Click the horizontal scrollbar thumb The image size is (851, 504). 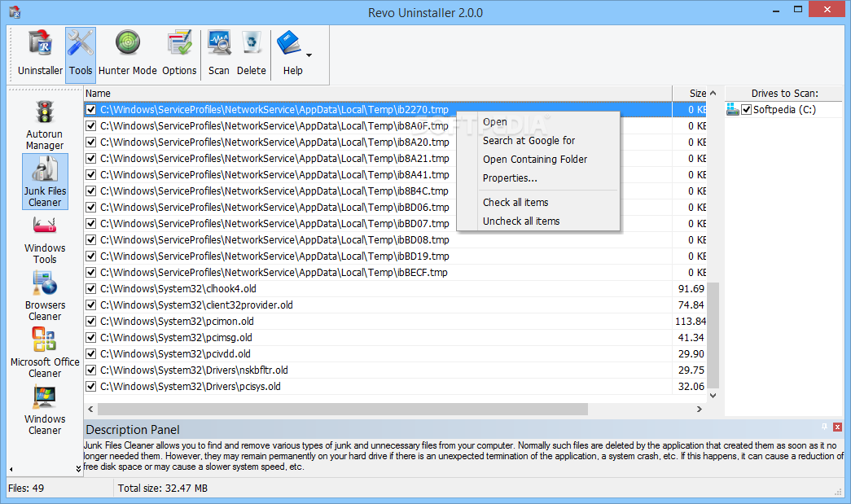[343, 409]
